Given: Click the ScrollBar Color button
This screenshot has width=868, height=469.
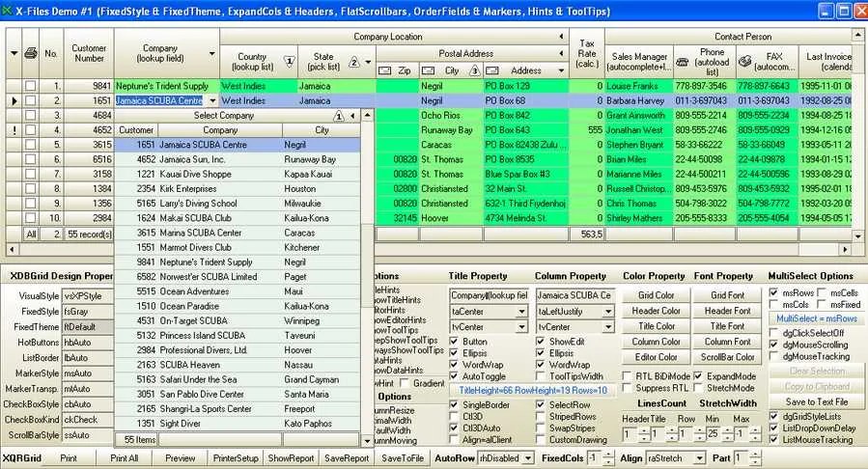Looking at the screenshot, I should pyautogui.click(x=727, y=357).
